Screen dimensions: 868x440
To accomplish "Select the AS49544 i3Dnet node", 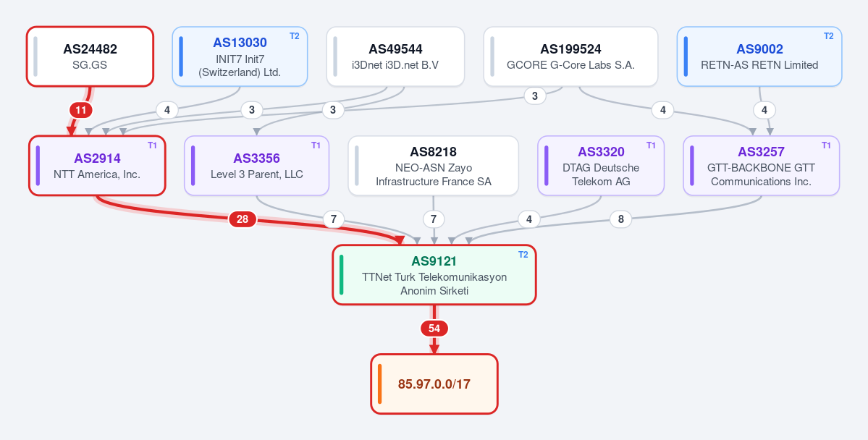I will pyautogui.click(x=395, y=56).
